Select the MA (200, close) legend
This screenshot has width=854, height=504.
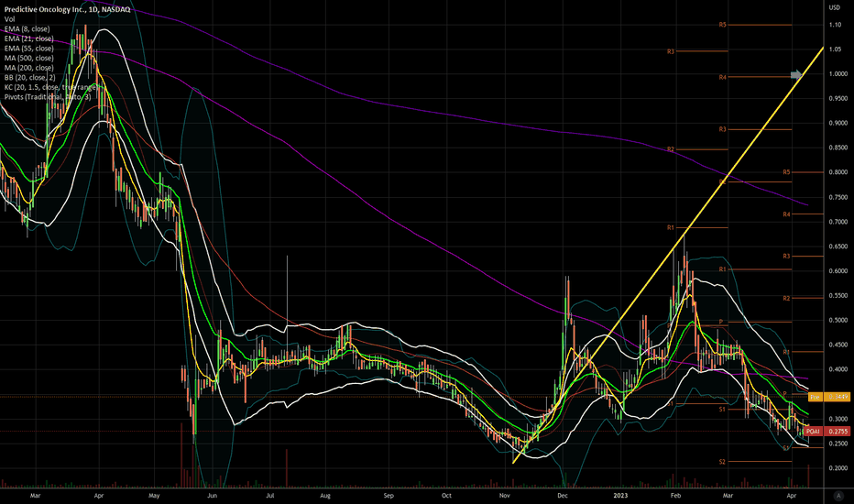coord(29,68)
